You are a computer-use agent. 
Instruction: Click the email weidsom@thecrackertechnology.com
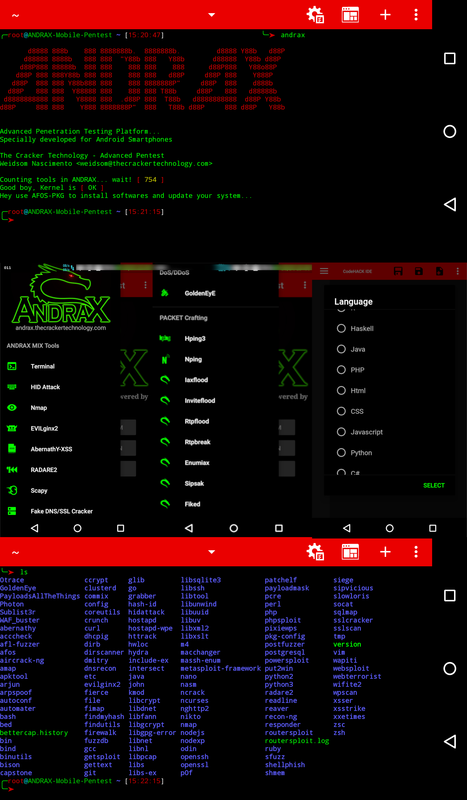[x=144, y=164]
